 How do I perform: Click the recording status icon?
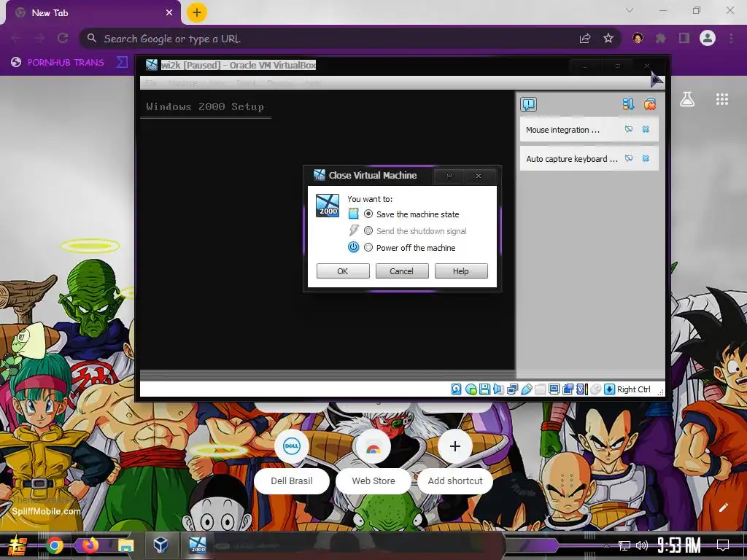(568, 389)
